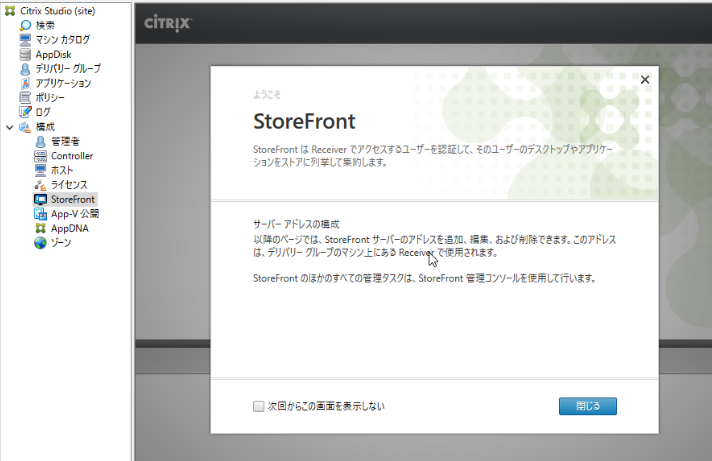Open ゾーン tree item
This screenshot has width=712, height=461.
[61, 243]
